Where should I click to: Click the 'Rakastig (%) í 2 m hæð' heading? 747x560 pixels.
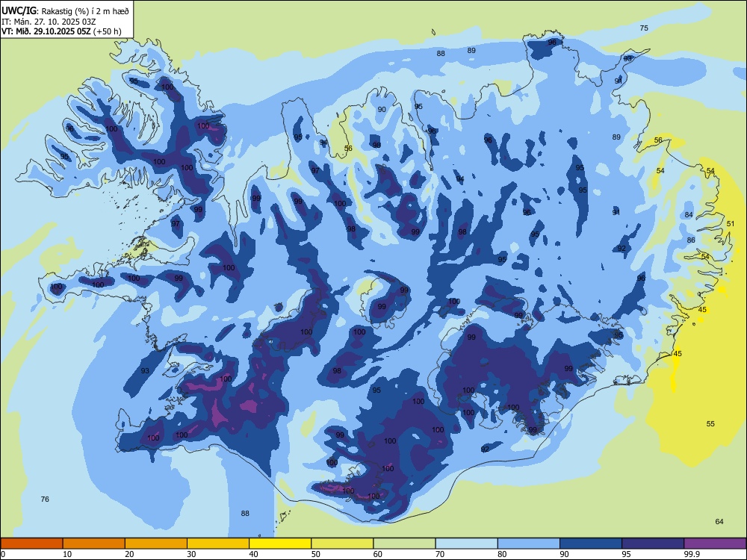click(x=85, y=11)
